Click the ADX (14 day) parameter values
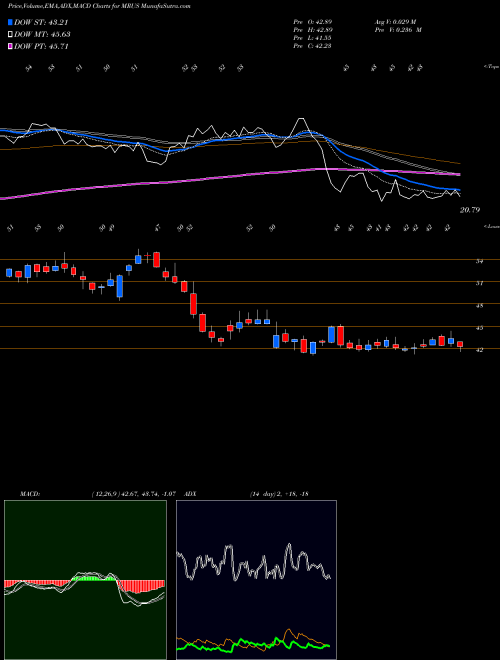This screenshot has height=660, width=500. pos(280,494)
